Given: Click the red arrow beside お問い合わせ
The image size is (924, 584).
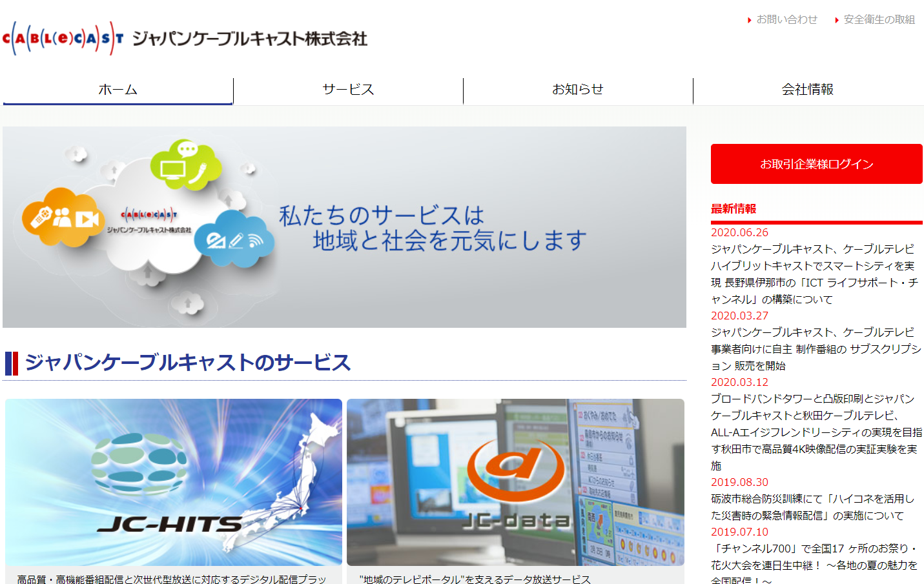Looking at the screenshot, I should pyautogui.click(x=750, y=20).
